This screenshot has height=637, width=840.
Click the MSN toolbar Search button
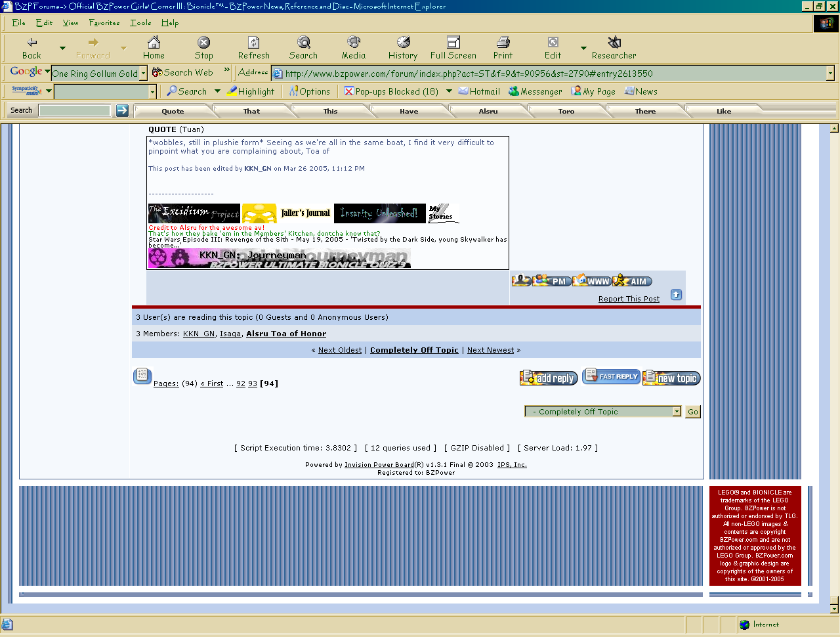(x=187, y=91)
